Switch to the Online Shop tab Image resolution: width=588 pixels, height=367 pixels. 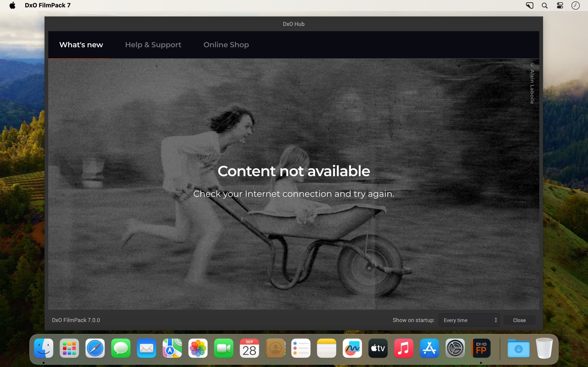[x=226, y=45]
